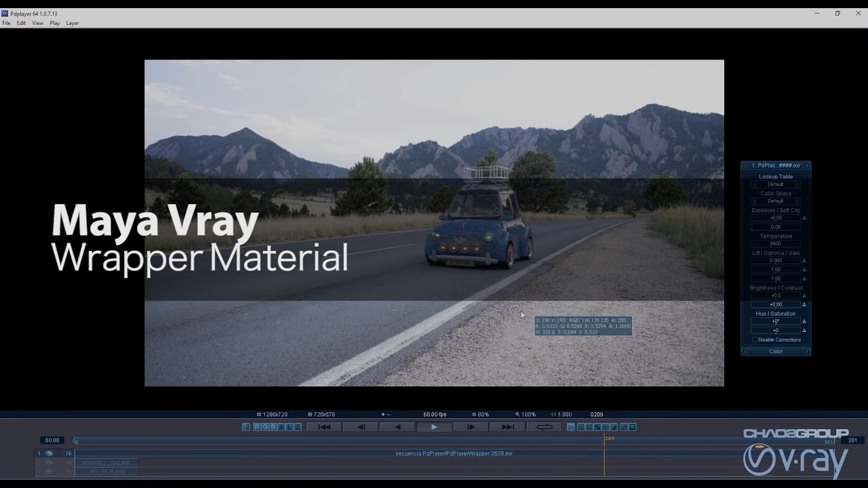
Task: Click the per-channel icon beside Saturation
Action: tap(804, 331)
